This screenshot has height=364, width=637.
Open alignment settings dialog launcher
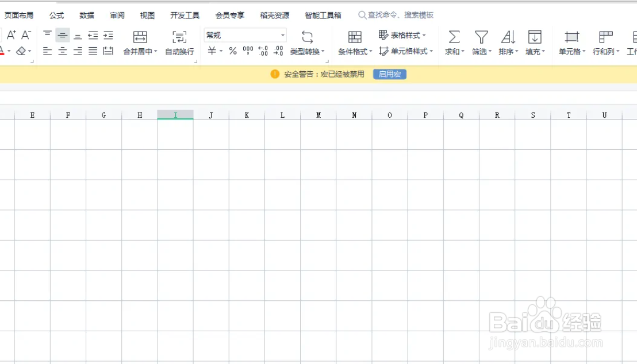196,61
